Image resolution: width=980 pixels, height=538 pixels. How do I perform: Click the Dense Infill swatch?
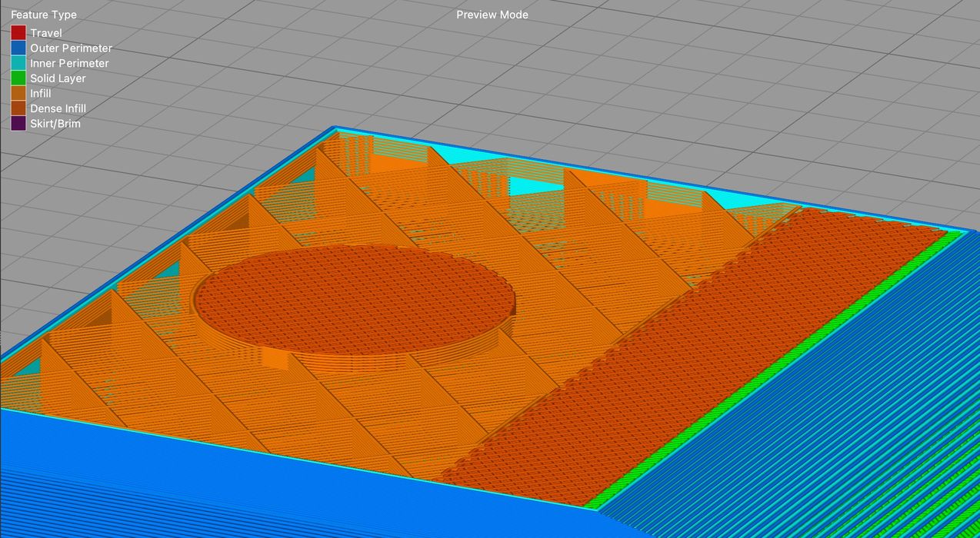coord(19,108)
